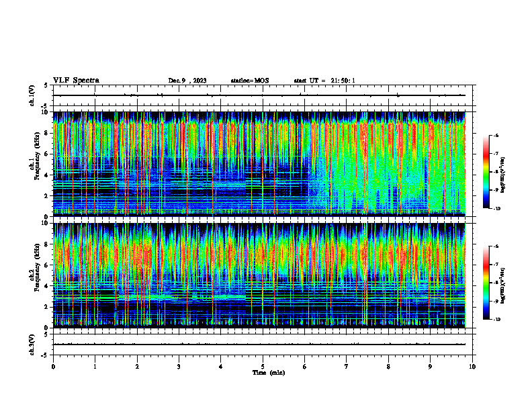Viewport: 532px width, 411px height.
Task: Click time axis tick label "9"
Action: (x=430, y=367)
